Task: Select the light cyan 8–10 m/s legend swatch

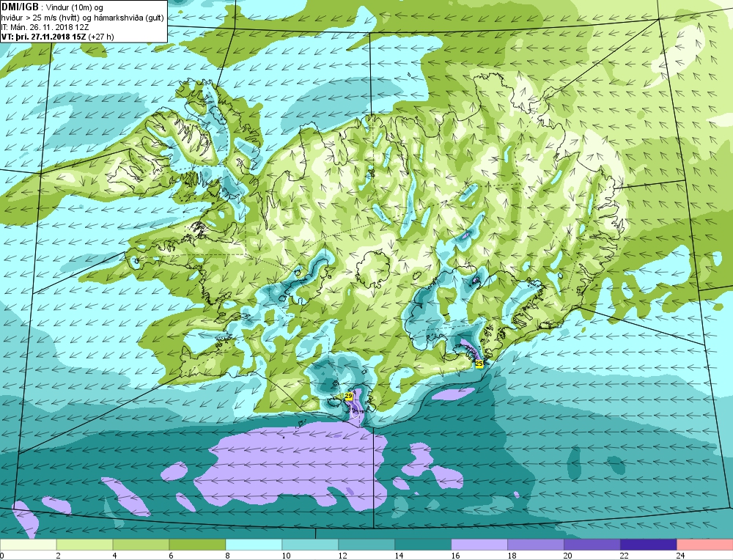Action: (x=254, y=545)
